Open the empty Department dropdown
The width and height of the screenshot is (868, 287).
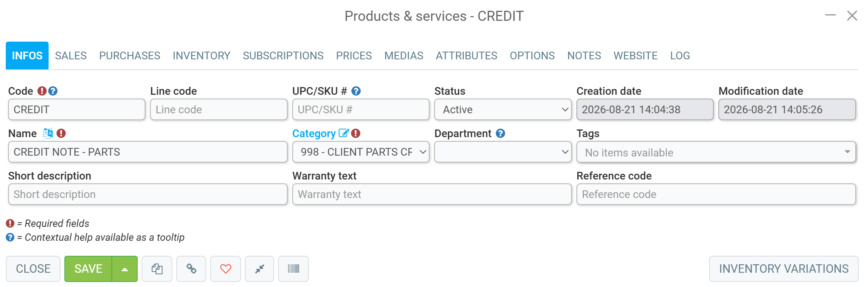(503, 152)
